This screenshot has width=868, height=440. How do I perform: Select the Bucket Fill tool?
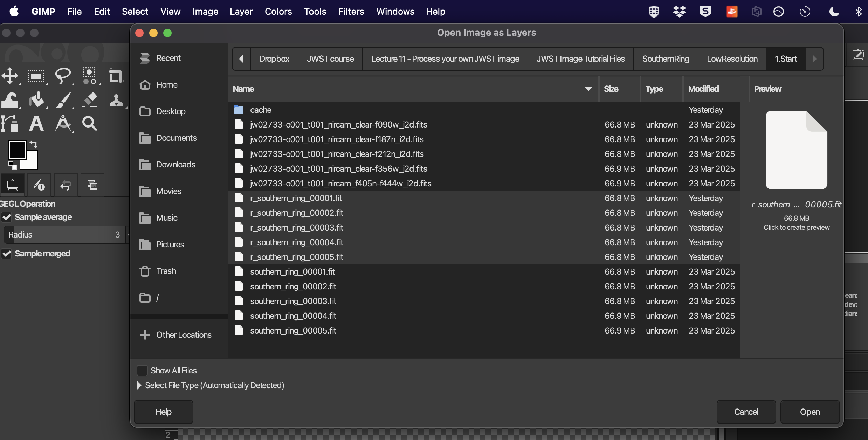pyautogui.click(x=36, y=100)
